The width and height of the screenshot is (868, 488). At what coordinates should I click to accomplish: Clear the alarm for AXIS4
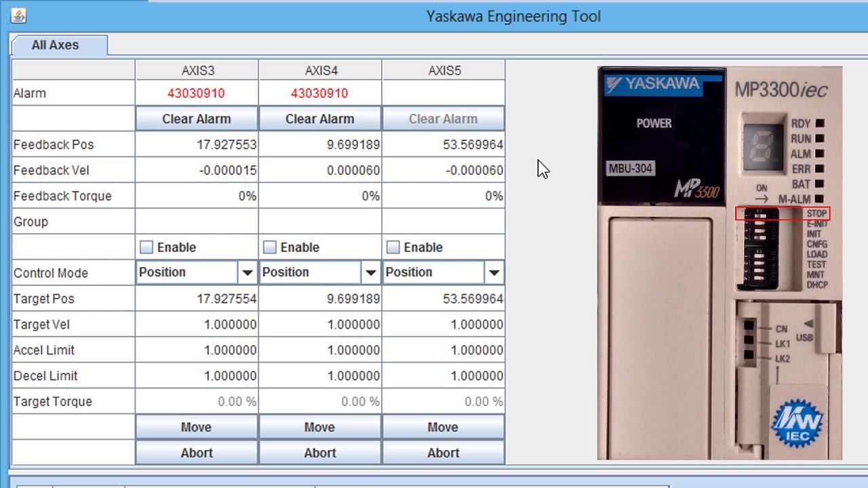coord(320,119)
